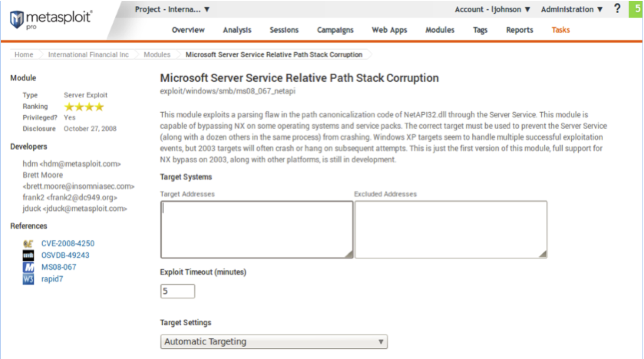The width and height of the screenshot is (644, 359).
Task: Click the Metasploit Pro logo
Action: 51,19
